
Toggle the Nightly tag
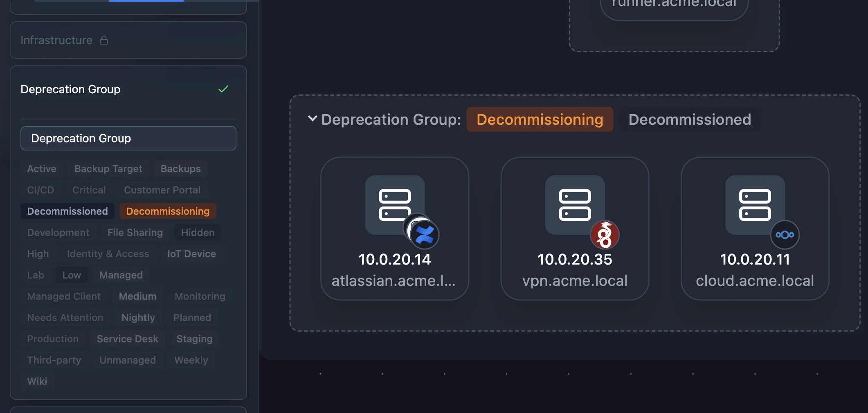(138, 317)
